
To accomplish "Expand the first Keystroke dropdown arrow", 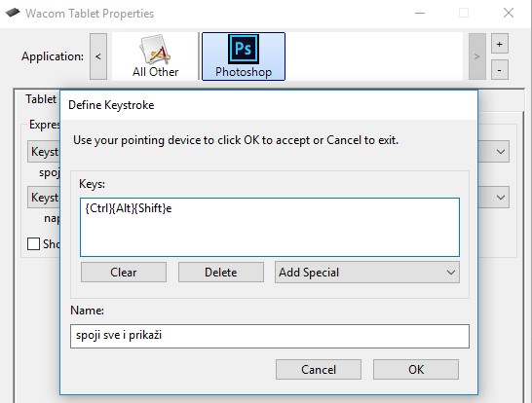I will click(x=501, y=152).
